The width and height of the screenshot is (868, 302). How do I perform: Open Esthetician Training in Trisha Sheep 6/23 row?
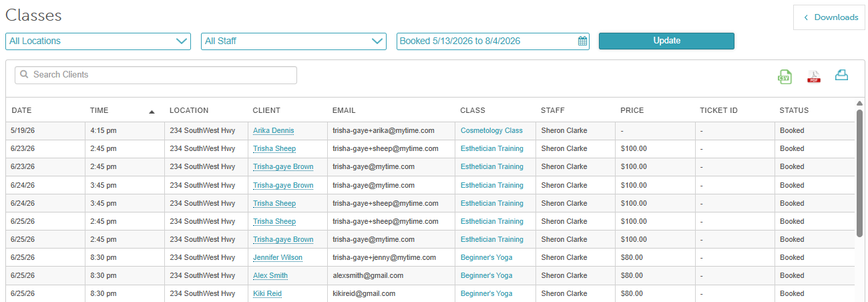pyautogui.click(x=492, y=149)
